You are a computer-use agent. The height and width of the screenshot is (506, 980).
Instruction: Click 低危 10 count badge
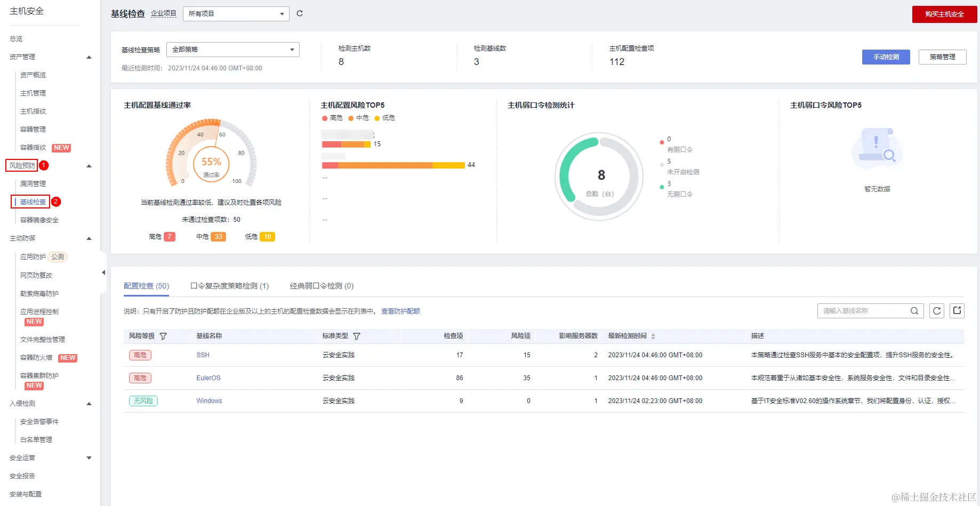point(267,237)
